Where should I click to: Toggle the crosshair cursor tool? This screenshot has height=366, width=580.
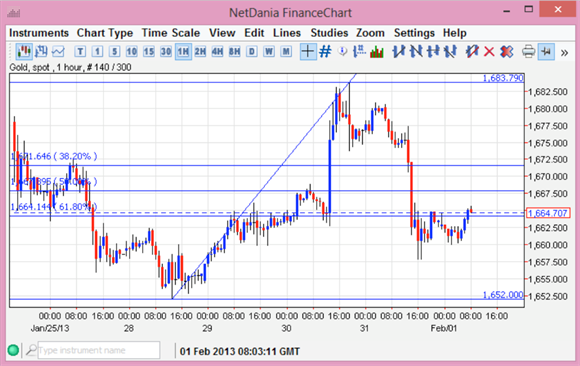point(308,51)
